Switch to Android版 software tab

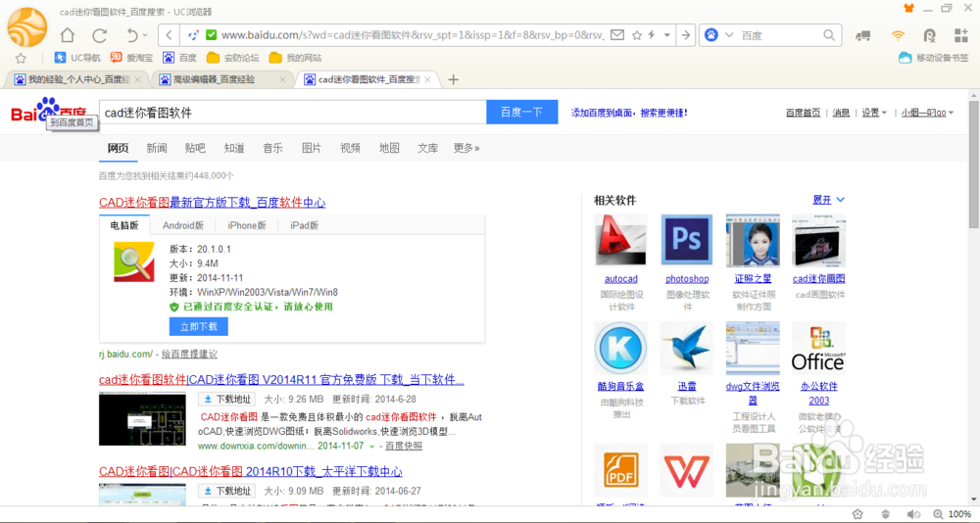click(x=183, y=225)
